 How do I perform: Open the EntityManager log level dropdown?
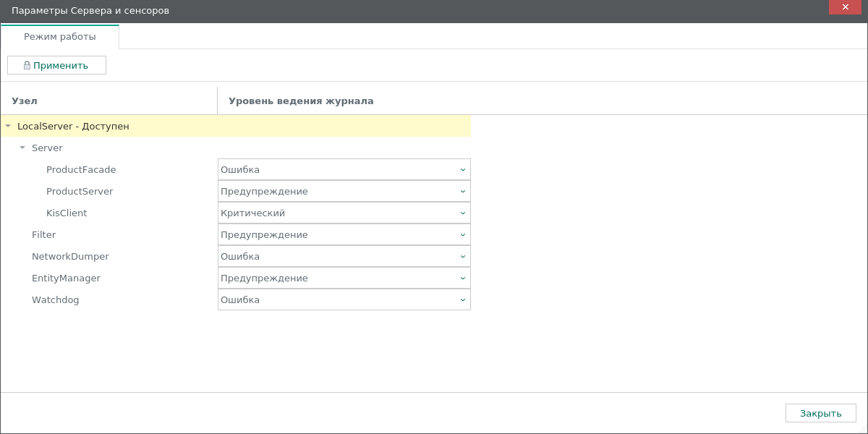point(344,278)
